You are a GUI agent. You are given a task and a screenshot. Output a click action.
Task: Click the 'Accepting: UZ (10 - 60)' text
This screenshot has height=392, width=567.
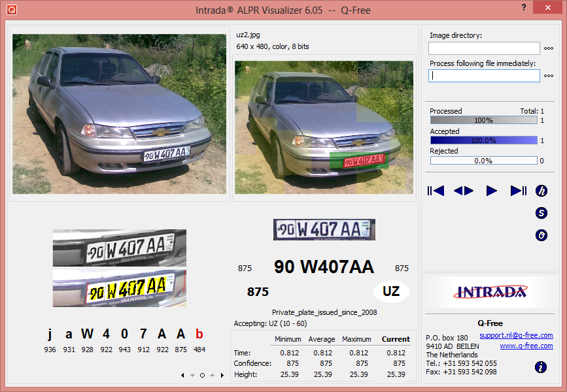(270, 323)
